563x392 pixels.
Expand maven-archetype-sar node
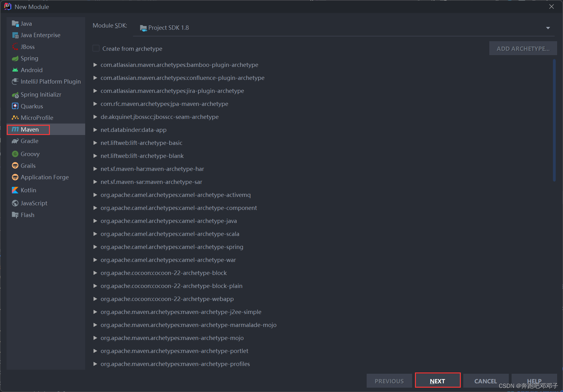[x=95, y=182]
